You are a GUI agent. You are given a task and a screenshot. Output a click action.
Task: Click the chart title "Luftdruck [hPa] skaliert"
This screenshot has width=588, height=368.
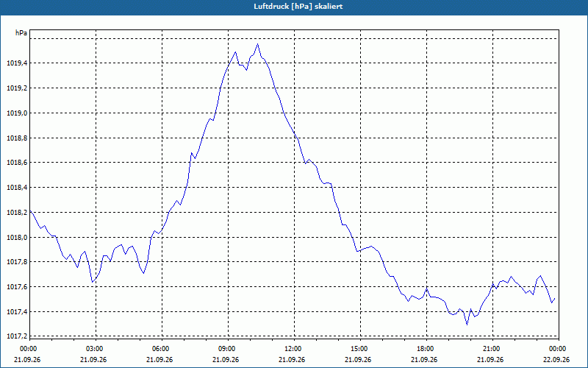(298, 7)
